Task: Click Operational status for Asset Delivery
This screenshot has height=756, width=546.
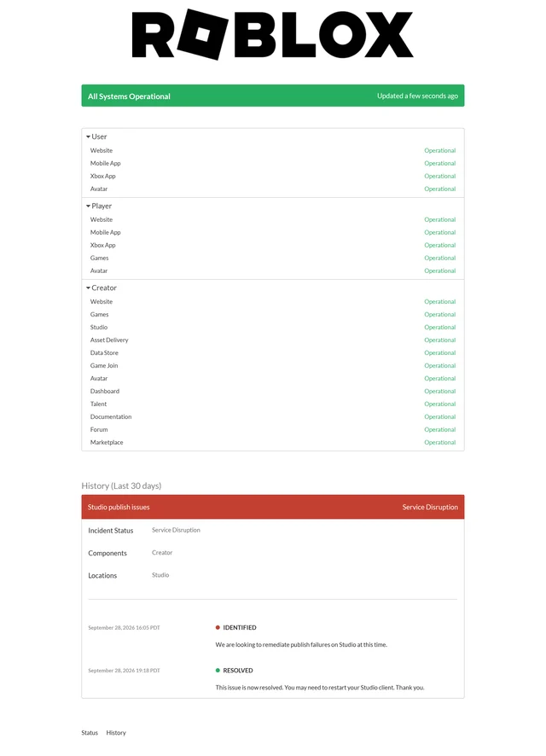Action: 440,340
